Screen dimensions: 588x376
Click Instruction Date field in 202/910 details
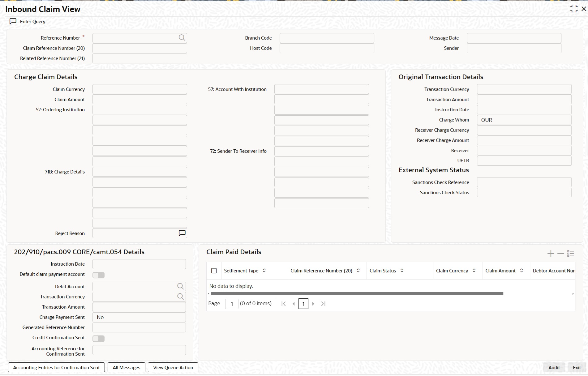(x=139, y=264)
